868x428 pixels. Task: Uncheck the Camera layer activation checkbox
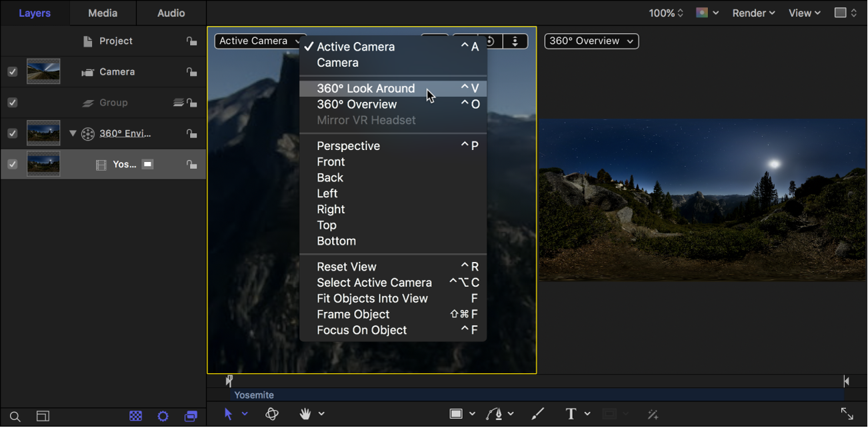point(12,71)
